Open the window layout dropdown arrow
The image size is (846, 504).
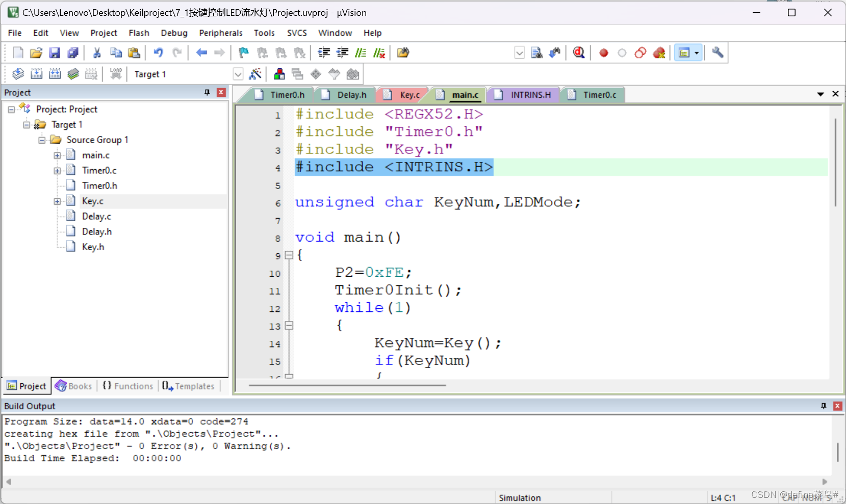coord(697,52)
